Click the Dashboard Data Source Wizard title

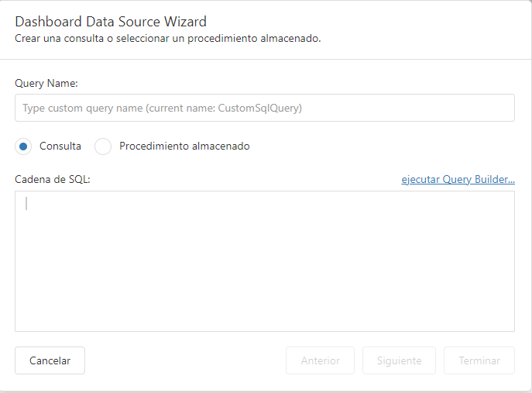(x=111, y=22)
